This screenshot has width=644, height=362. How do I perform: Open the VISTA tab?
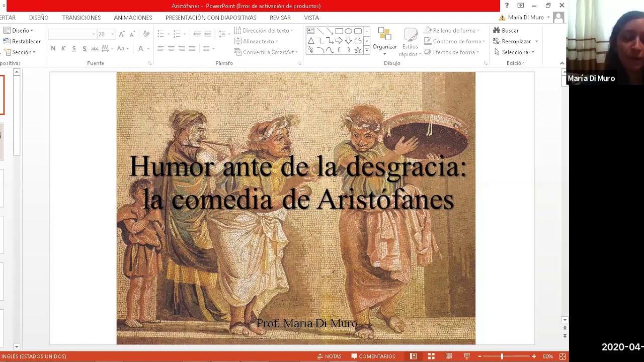[x=311, y=18]
